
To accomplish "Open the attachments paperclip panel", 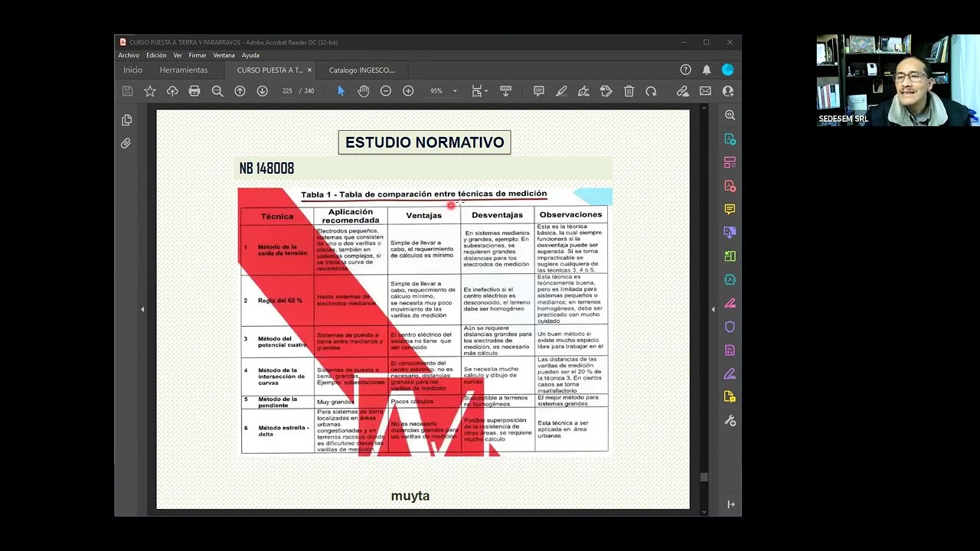I will 126,143.
